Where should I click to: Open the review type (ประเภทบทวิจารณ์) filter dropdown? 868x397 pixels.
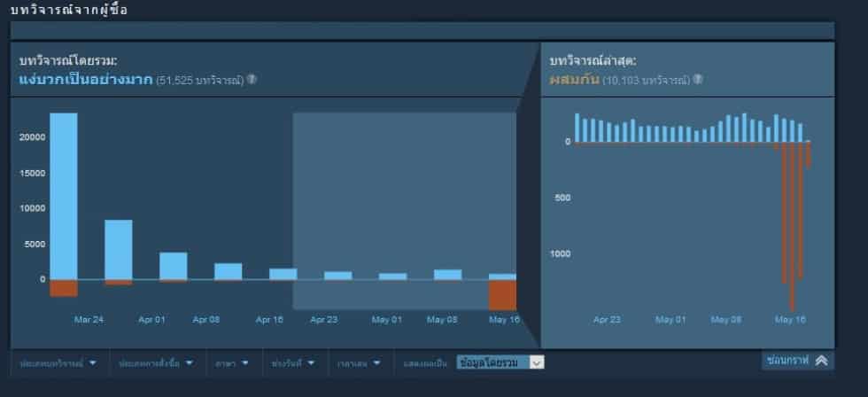(x=58, y=363)
